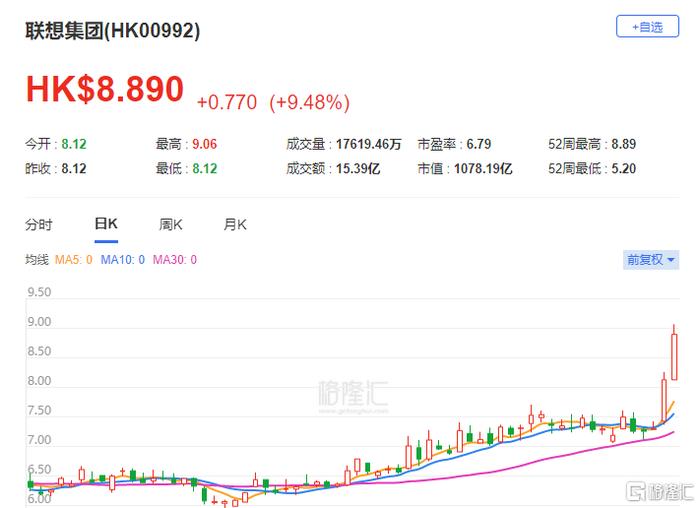Open the 前复权 dropdown
Screen dimensions: 700x508
pyautogui.click(x=651, y=260)
